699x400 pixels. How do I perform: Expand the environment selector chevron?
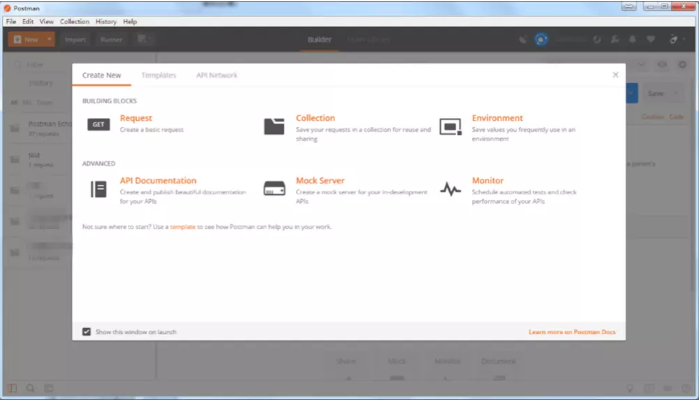point(641,65)
